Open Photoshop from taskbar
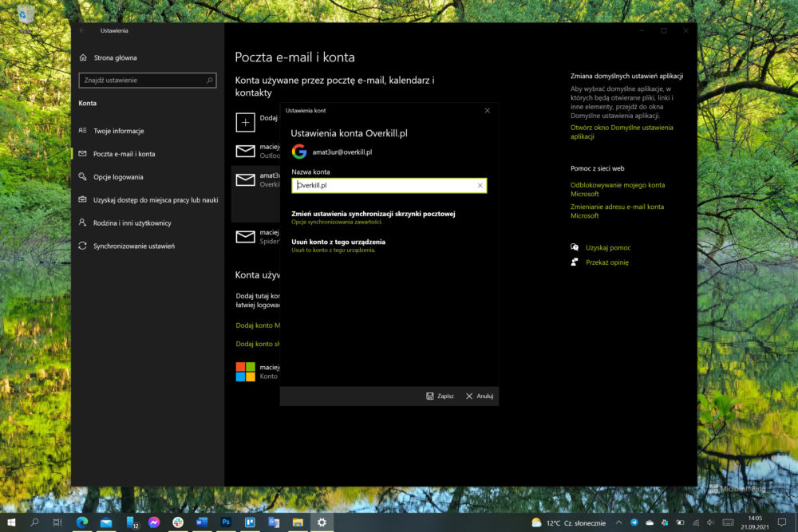Screen dimensions: 798x532 tap(226, 522)
